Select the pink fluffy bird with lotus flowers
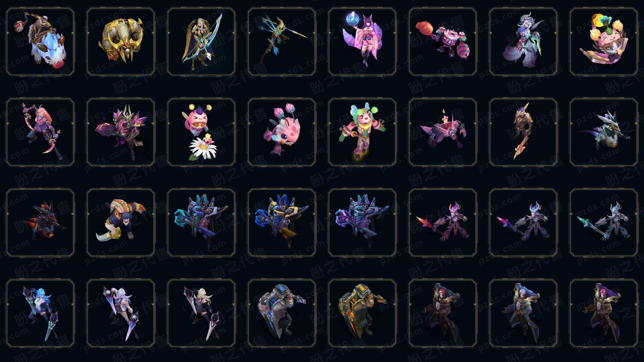644x362 pixels. pyautogui.click(x=282, y=132)
